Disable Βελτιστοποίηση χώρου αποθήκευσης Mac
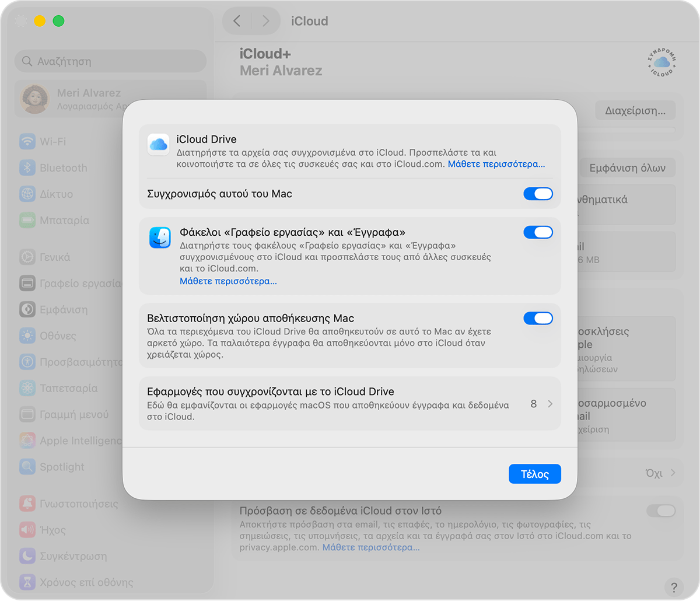 click(538, 318)
